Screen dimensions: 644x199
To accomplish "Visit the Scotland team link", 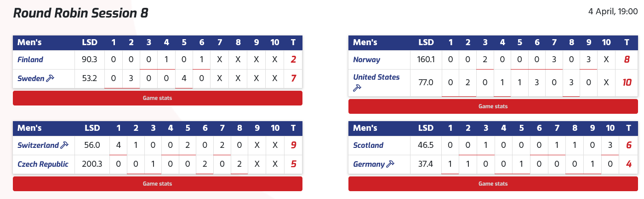I will tap(368, 145).
